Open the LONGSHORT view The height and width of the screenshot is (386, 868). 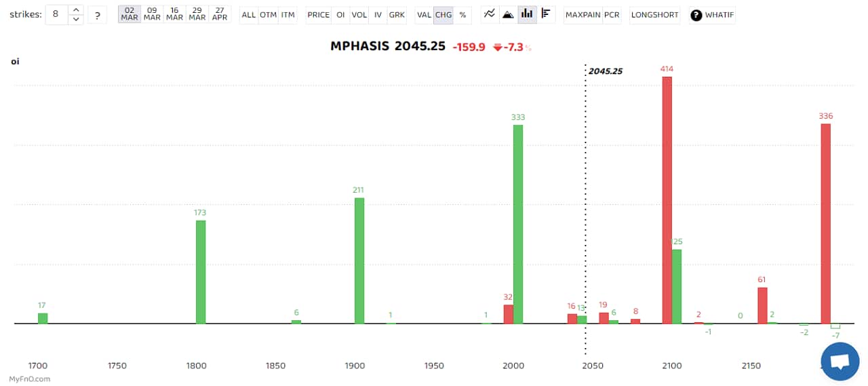pyautogui.click(x=655, y=14)
